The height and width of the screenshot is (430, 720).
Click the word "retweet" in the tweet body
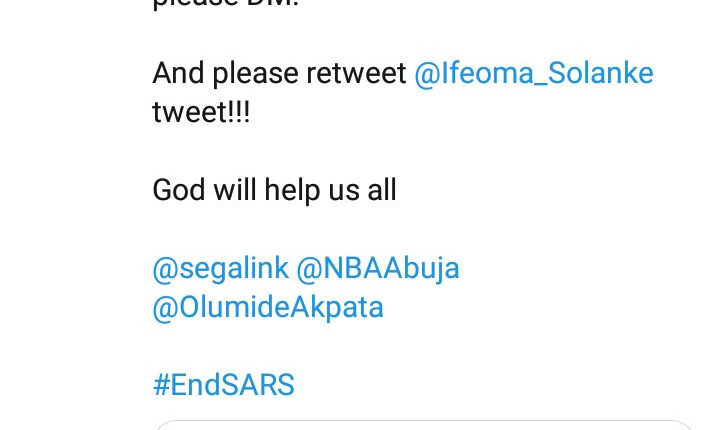(358, 74)
